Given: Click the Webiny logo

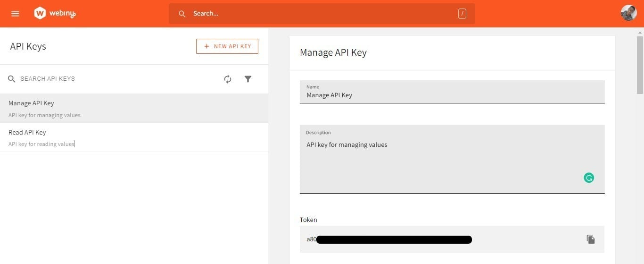Looking at the screenshot, I should [x=55, y=14].
